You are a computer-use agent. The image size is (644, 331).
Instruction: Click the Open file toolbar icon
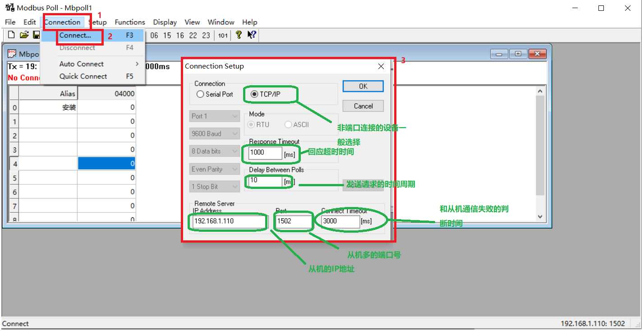coord(24,35)
